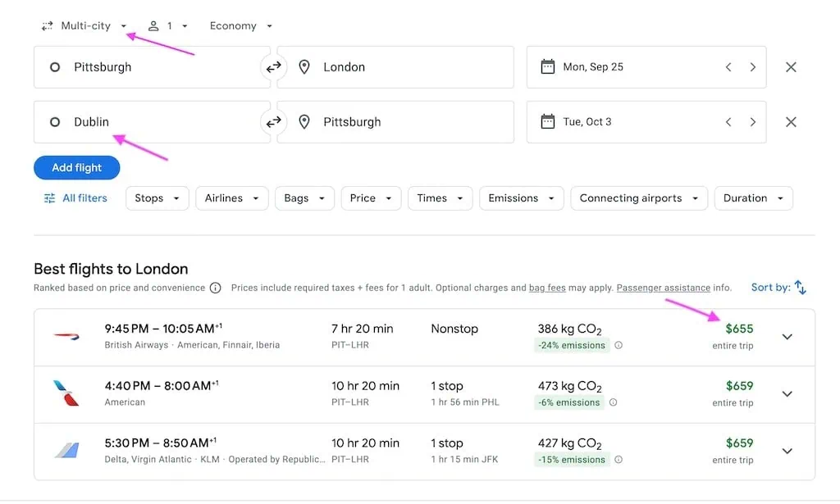Open the passenger count dropdown
This screenshot has height=504, width=840.
pyautogui.click(x=167, y=25)
